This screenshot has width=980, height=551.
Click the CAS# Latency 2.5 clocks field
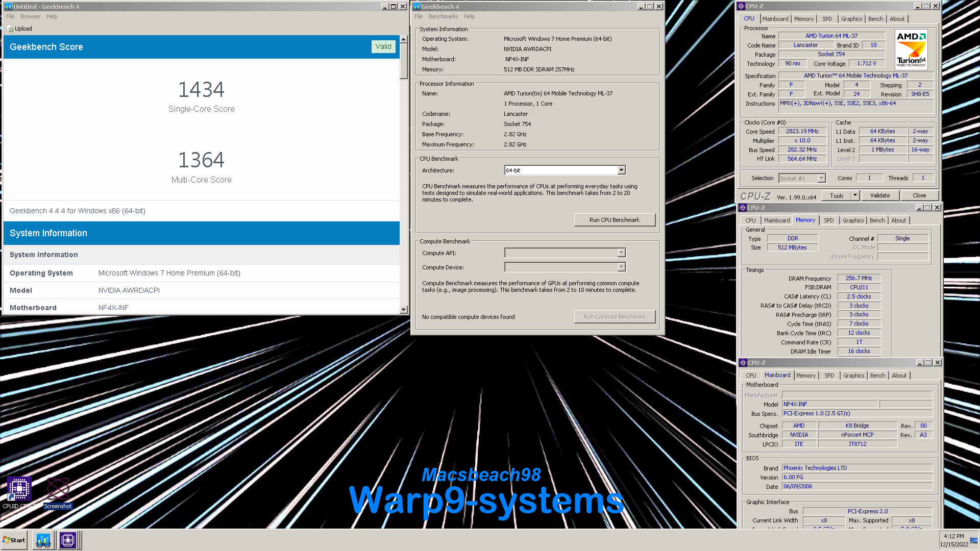[859, 296]
